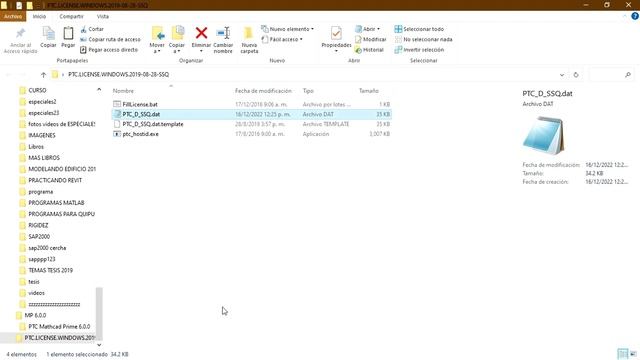The width and height of the screenshot is (640, 360).
Task: Open the MP 6.0.0 folder
Action: pyautogui.click(x=35, y=315)
